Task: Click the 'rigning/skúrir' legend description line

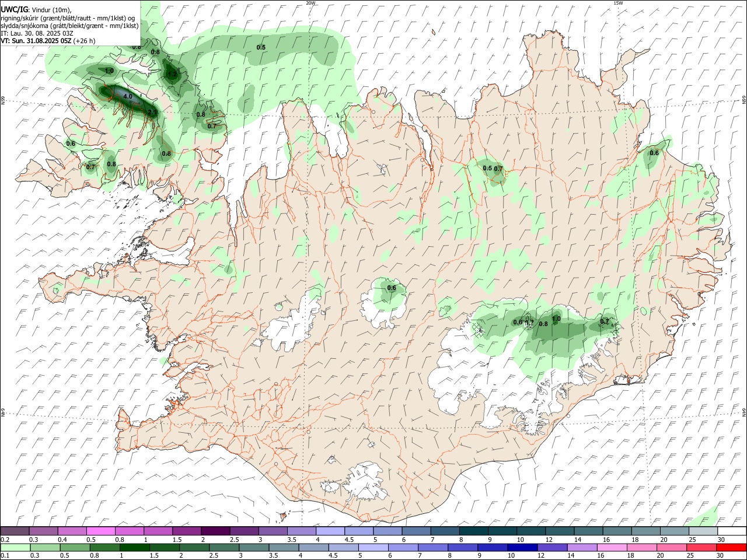Action: (68, 18)
